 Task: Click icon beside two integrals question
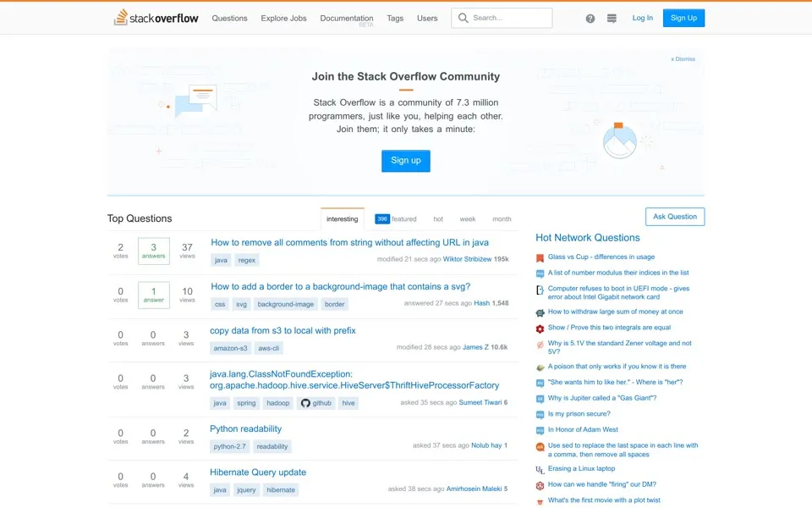pyautogui.click(x=540, y=329)
